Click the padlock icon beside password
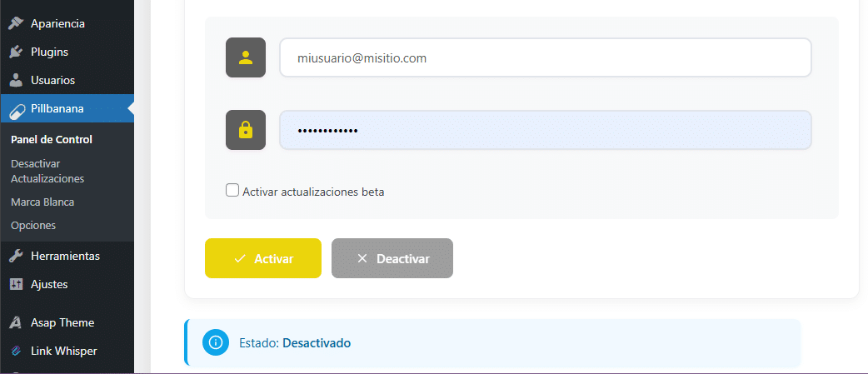This screenshot has width=868, height=374. [x=246, y=130]
